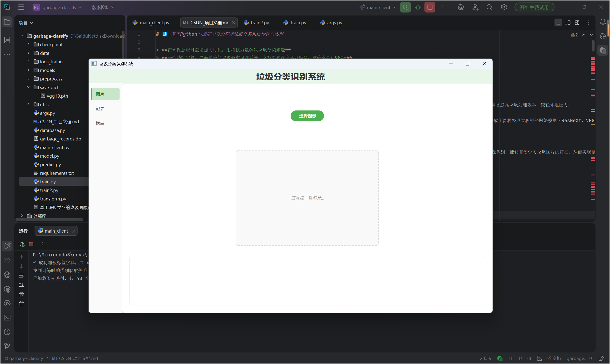Open the Git version control tool window
610x364 pixels.
7,346
